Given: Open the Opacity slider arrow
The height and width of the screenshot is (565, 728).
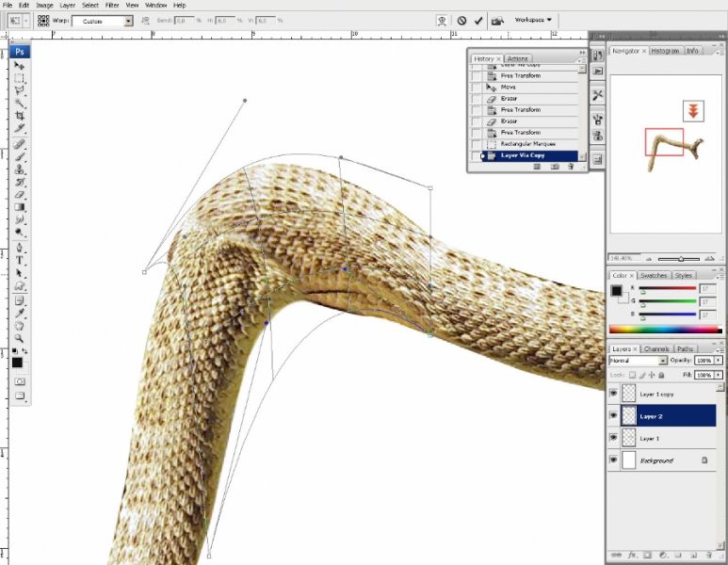Looking at the screenshot, I should tap(719, 361).
